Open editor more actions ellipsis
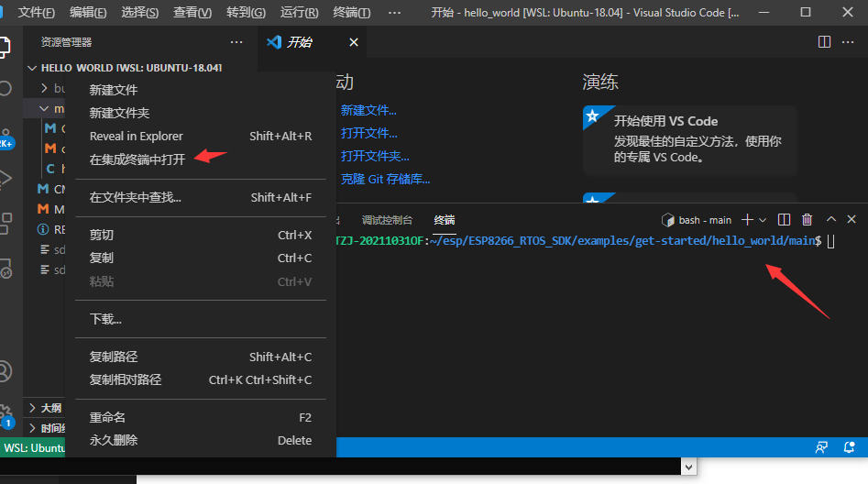This screenshot has width=868, height=484. click(848, 42)
